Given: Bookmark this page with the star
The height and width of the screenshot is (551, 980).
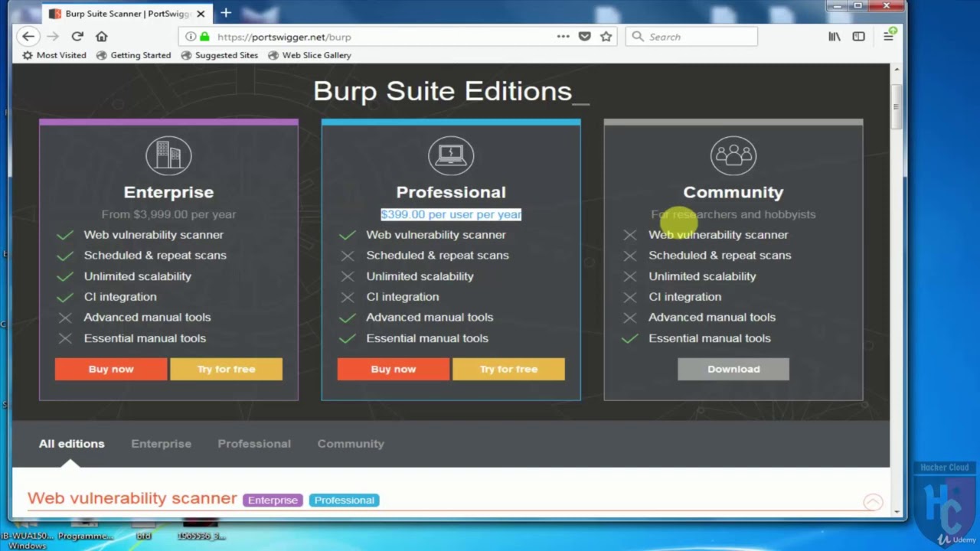Looking at the screenshot, I should pyautogui.click(x=606, y=36).
